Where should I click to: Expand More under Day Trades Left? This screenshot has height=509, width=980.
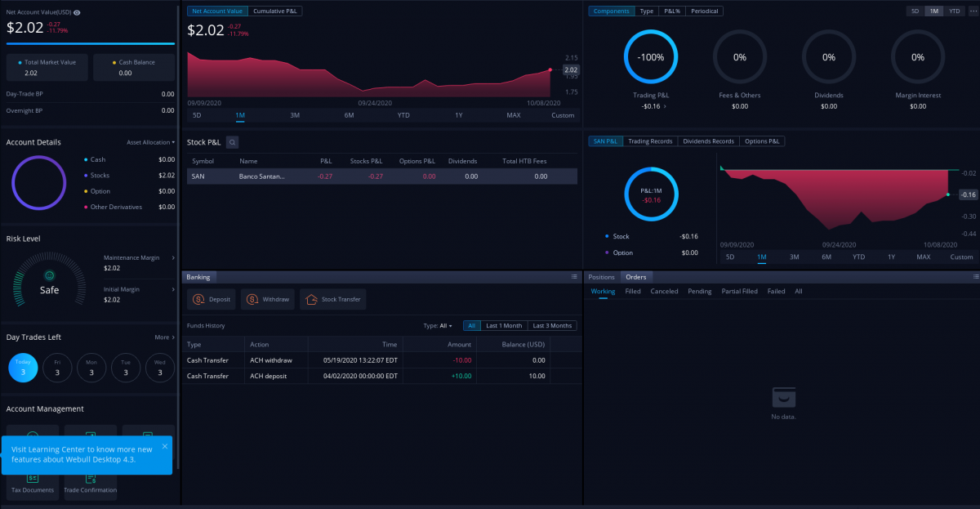[163, 337]
